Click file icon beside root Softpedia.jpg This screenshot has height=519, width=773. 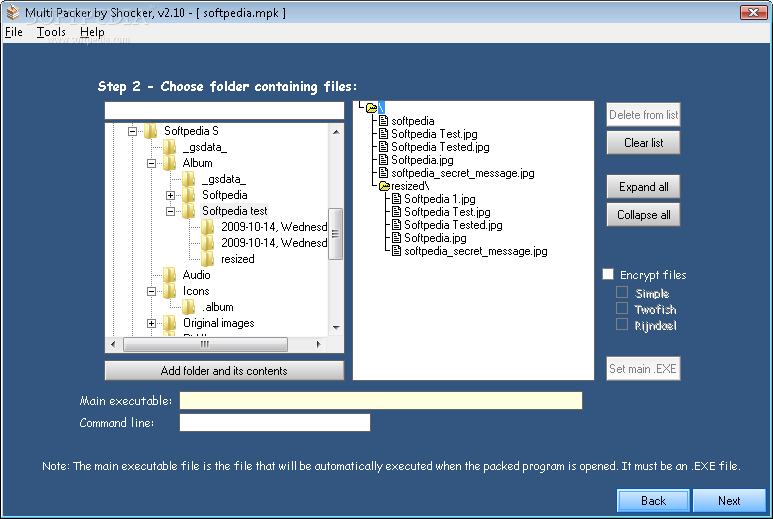click(384, 160)
